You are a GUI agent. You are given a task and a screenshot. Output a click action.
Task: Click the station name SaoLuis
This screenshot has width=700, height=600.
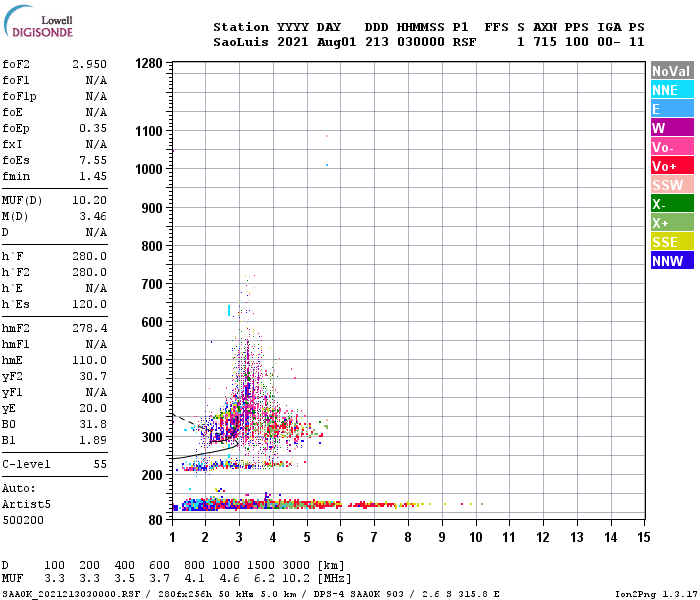pyautogui.click(x=241, y=42)
